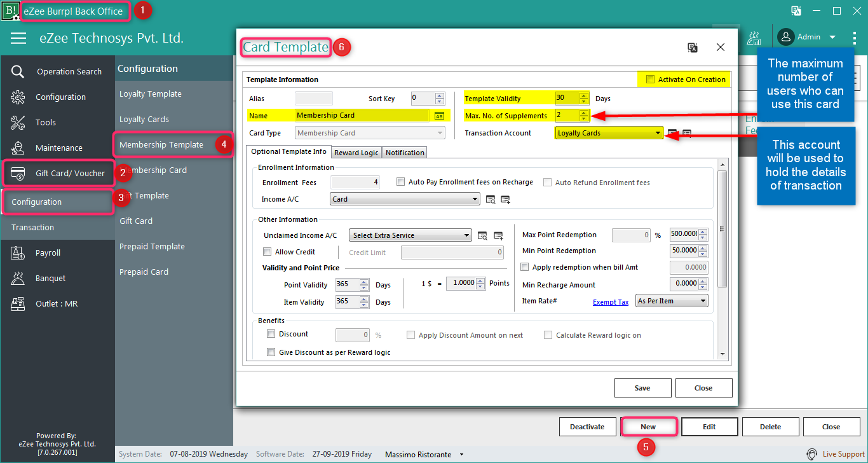Expand the Select Extra Service dropdown
Viewport: 868px width, 463px height.
[x=410, y=235]
